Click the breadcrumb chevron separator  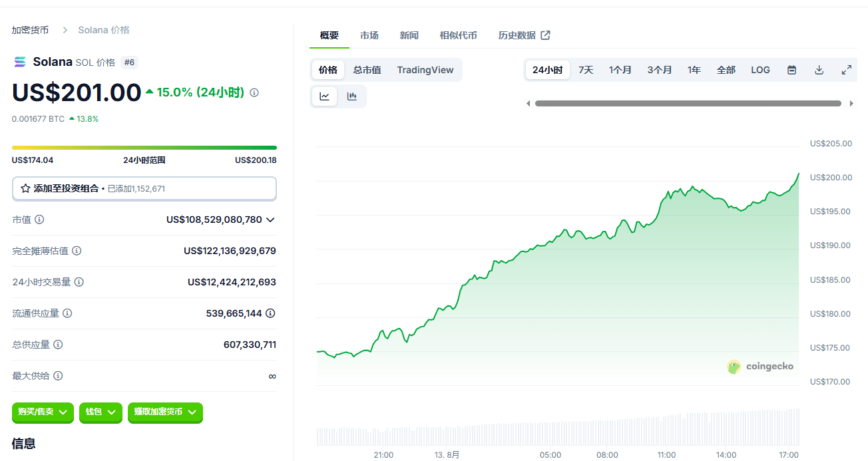[x=65, y=30]
